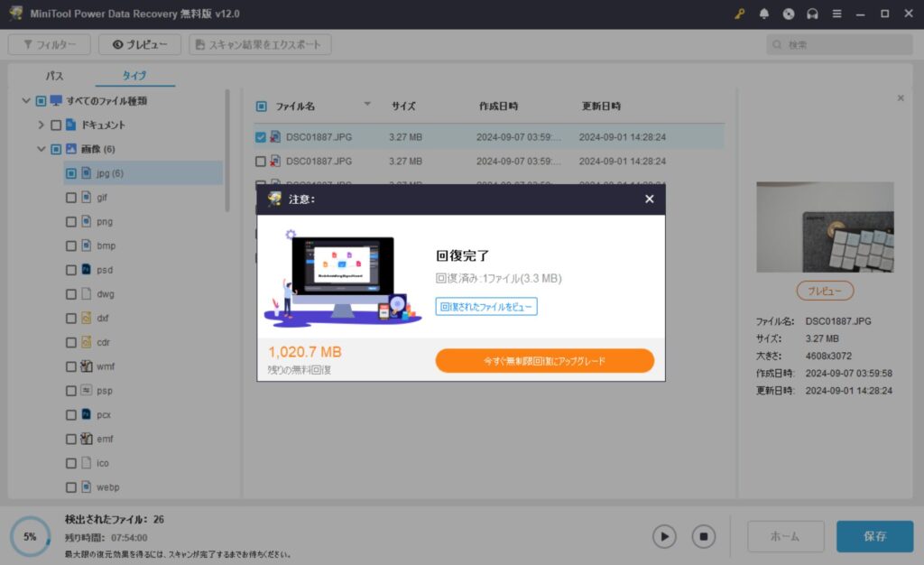Click the scan play button
Image resolution: width=924 pixels, height=565 pixels.
pyautogui.click(x=664, y=536)
